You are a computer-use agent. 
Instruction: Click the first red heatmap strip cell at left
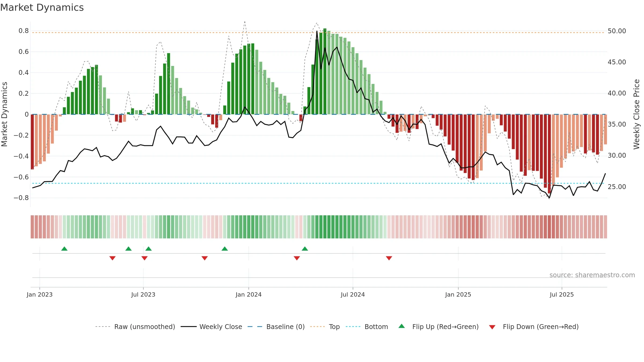32,227
